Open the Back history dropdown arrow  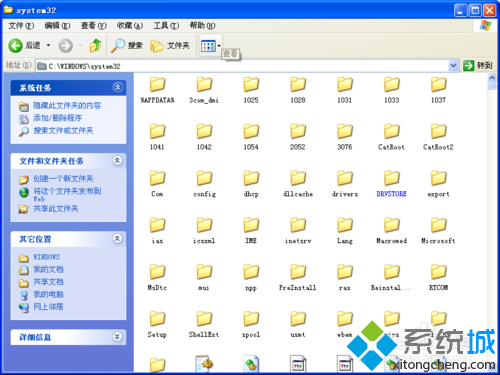tap(48, 45)
